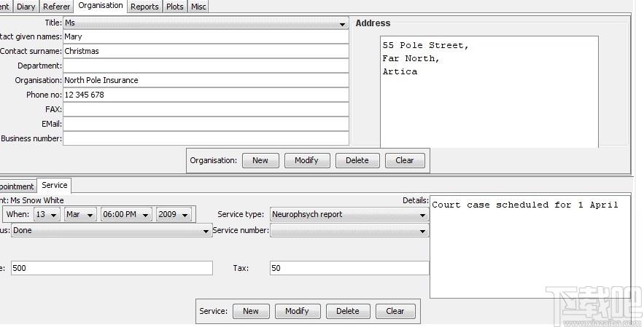The image size is (644, 327).
Task: Click the empty Department field
Action: 206,66
